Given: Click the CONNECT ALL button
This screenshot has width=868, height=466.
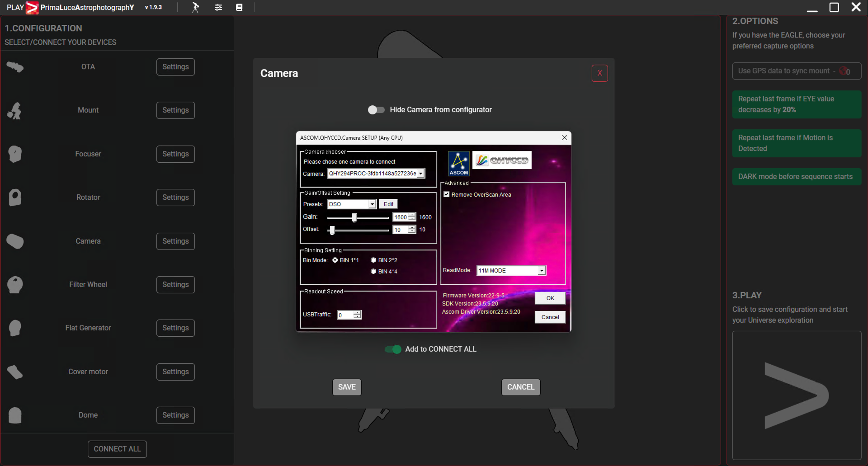Looking at the screenshot, I should [117, 449].
